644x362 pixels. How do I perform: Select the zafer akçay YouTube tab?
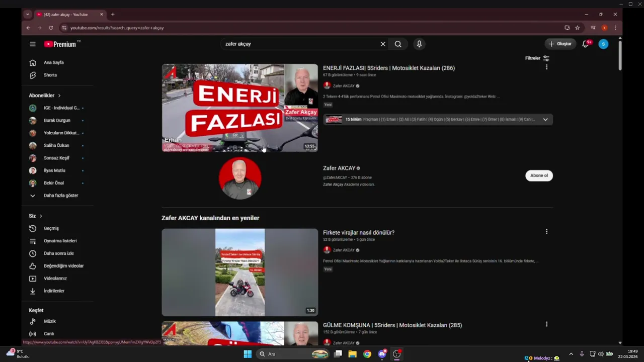click(x=70, y=15)
